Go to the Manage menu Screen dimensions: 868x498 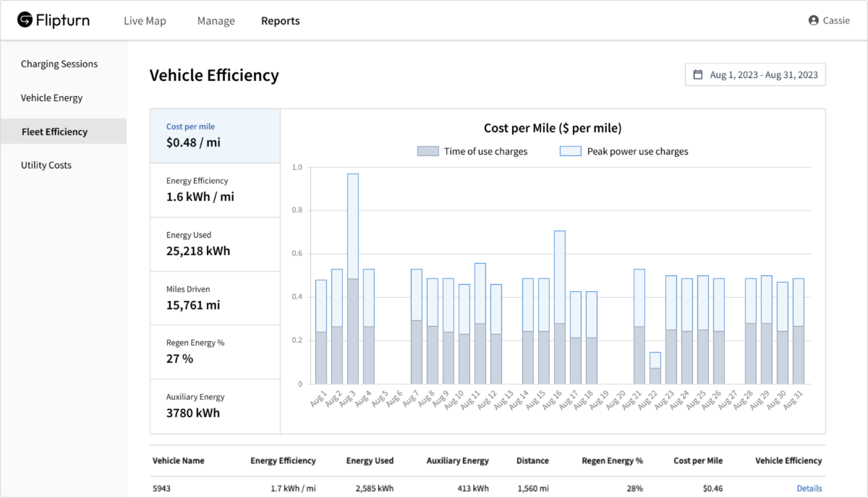216,21
